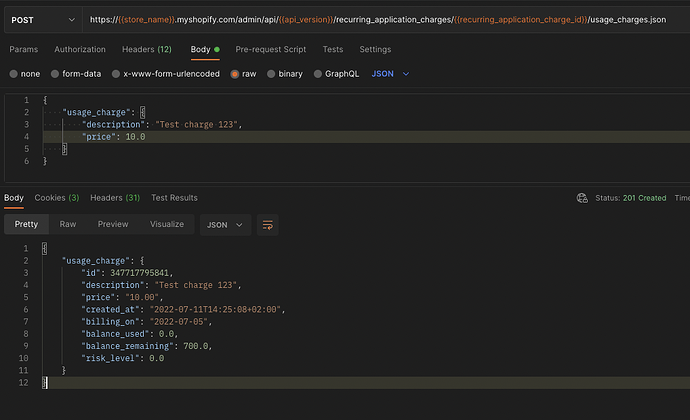Click the globe network icon beside Status
This screenshot has width=690, height=420.
pos(582,198)
